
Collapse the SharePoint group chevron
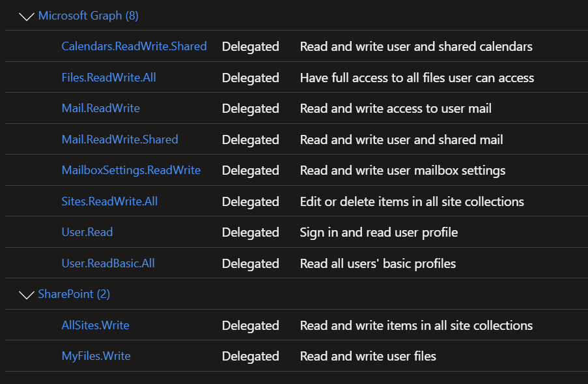coord(27,295)
